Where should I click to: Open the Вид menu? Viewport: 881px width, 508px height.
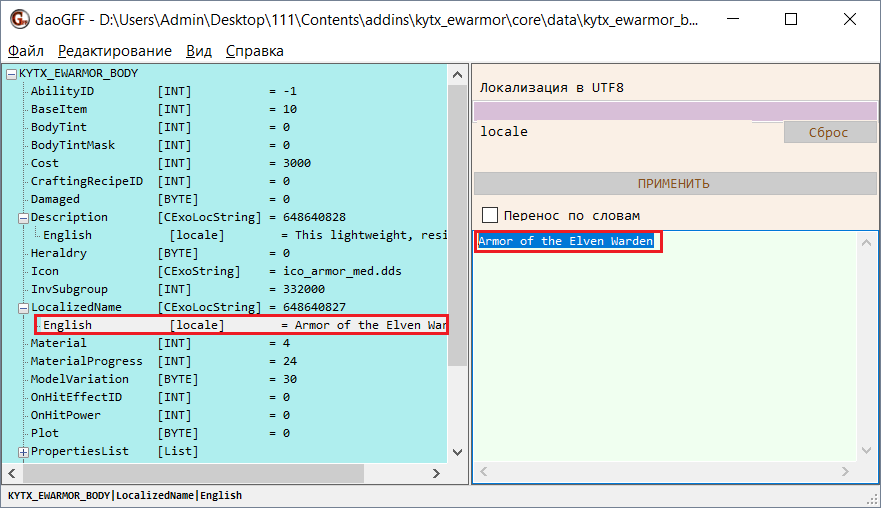pyautogui.click(x=199, y=51)
